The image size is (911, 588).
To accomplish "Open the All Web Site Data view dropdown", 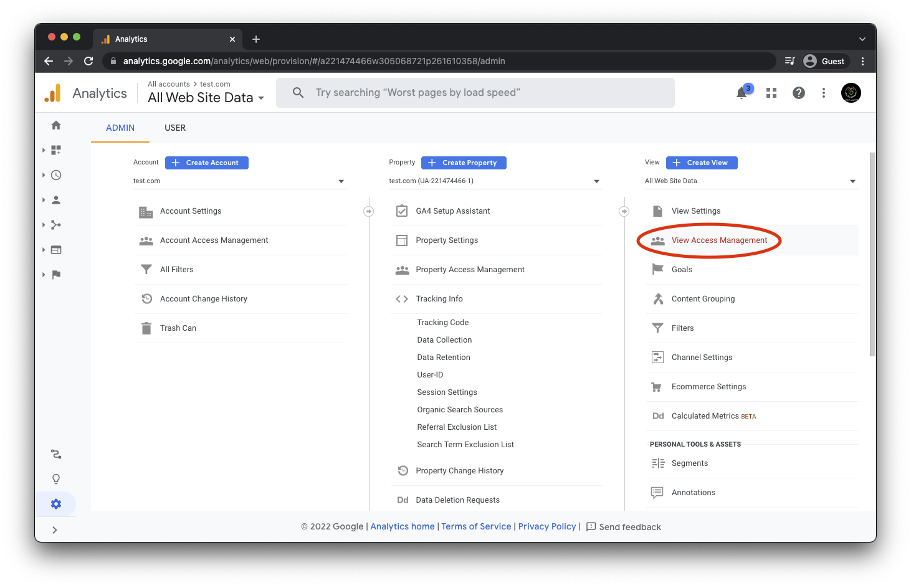I will tap(751, 181).
